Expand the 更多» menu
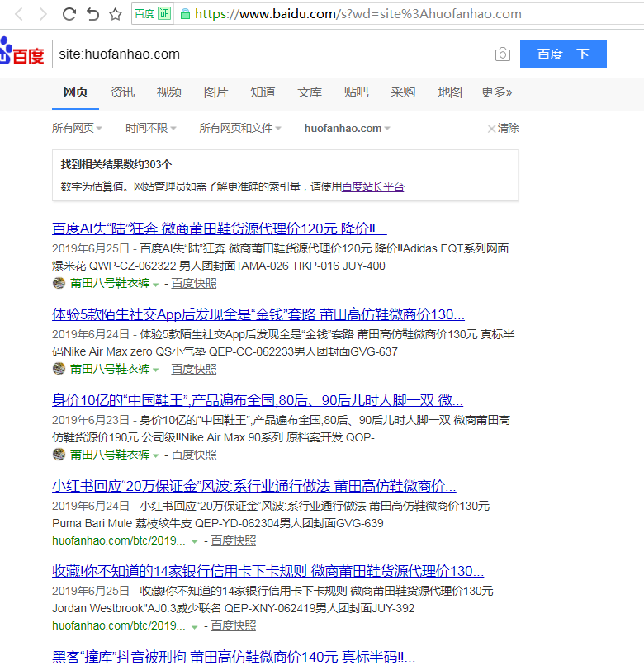This screenshot has width=644, height=665. [x=496, y=92]
